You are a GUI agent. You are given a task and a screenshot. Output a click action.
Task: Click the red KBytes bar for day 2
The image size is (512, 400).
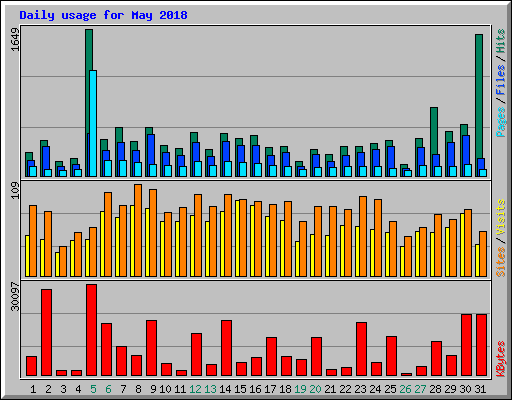pos(46,333)
